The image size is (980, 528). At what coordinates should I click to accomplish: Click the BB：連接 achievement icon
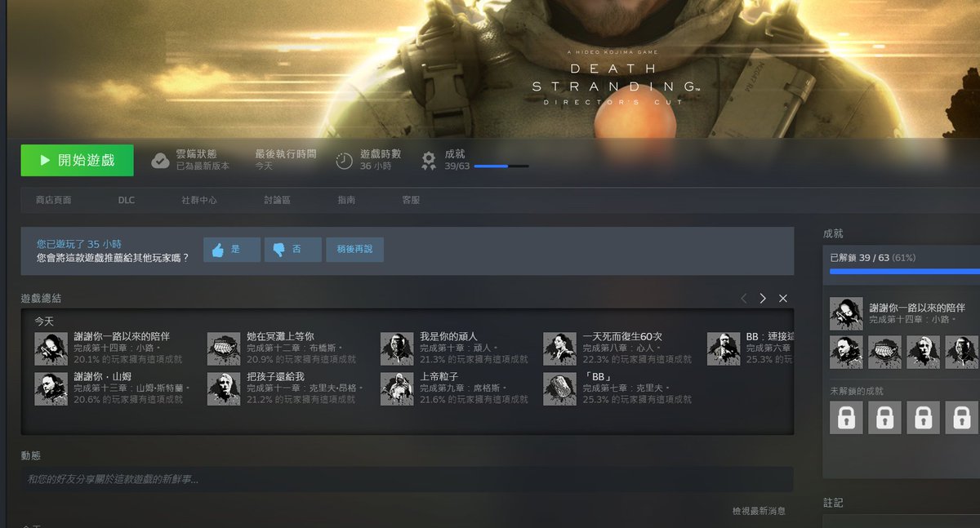point(724,348)
